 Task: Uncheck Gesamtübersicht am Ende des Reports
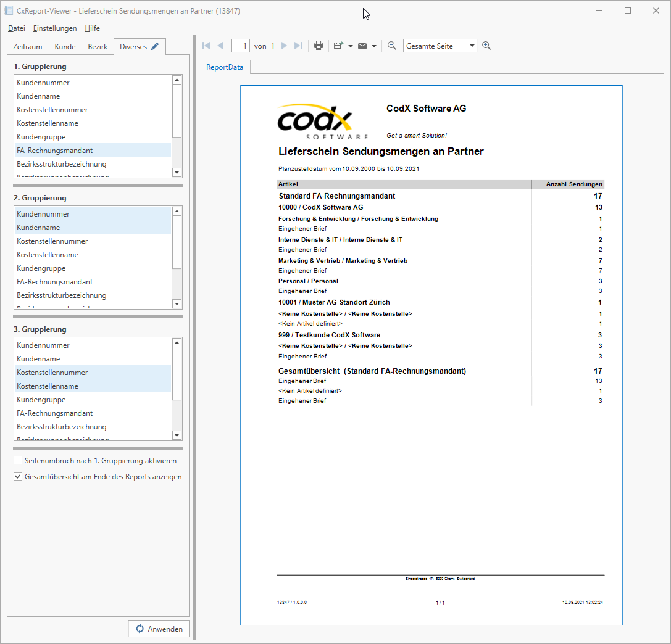[x=18, y=476]
